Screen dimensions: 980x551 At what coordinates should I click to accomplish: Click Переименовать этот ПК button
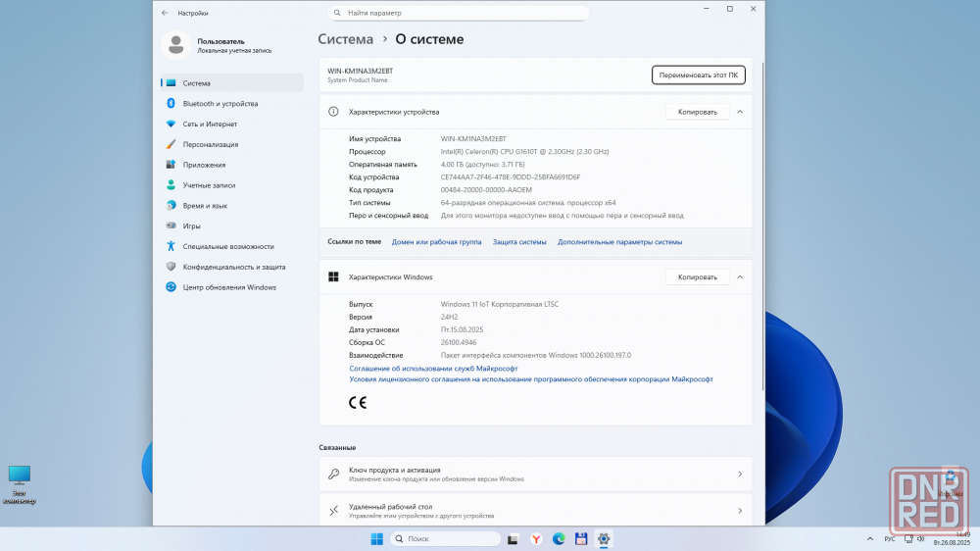tap(698, 75)
